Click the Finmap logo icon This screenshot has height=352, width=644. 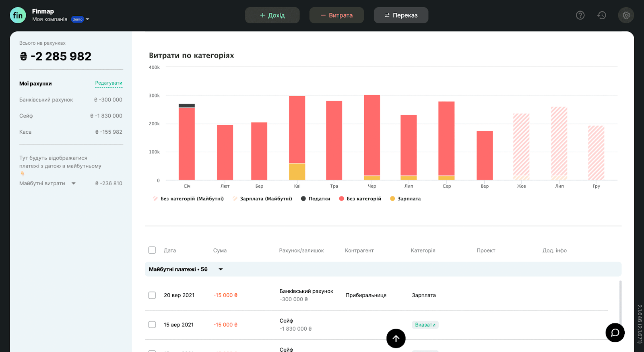click(x=18, y=15)
